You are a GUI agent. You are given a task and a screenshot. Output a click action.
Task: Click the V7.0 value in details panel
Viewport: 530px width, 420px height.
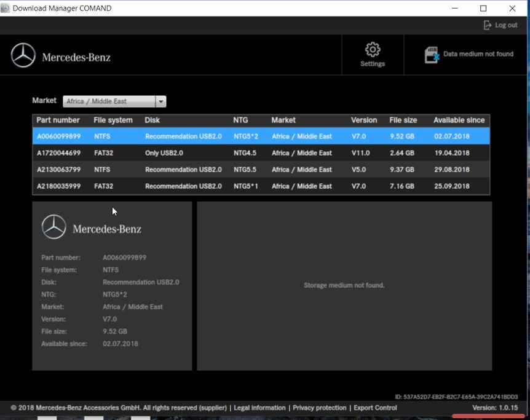pos(109,319)
